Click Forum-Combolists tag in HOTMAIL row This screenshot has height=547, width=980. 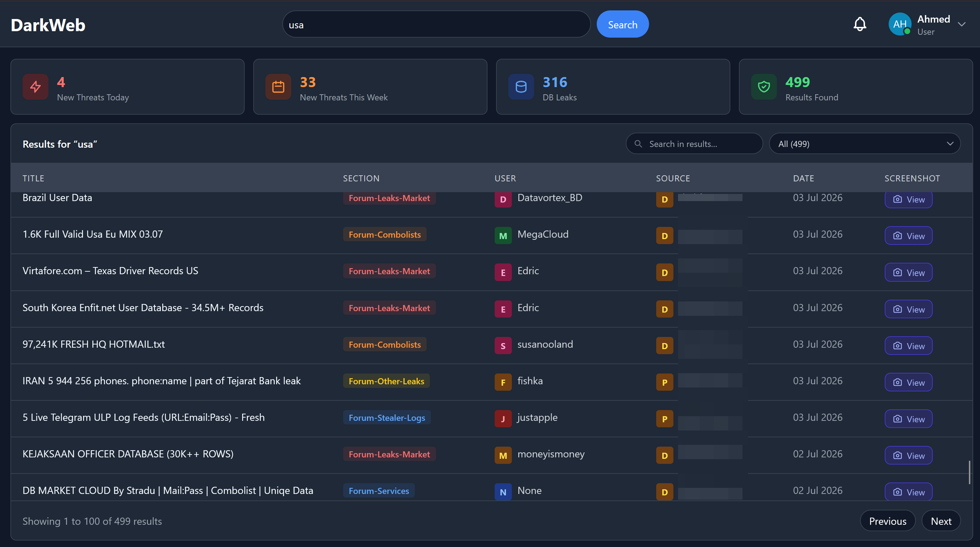(385, 344)
